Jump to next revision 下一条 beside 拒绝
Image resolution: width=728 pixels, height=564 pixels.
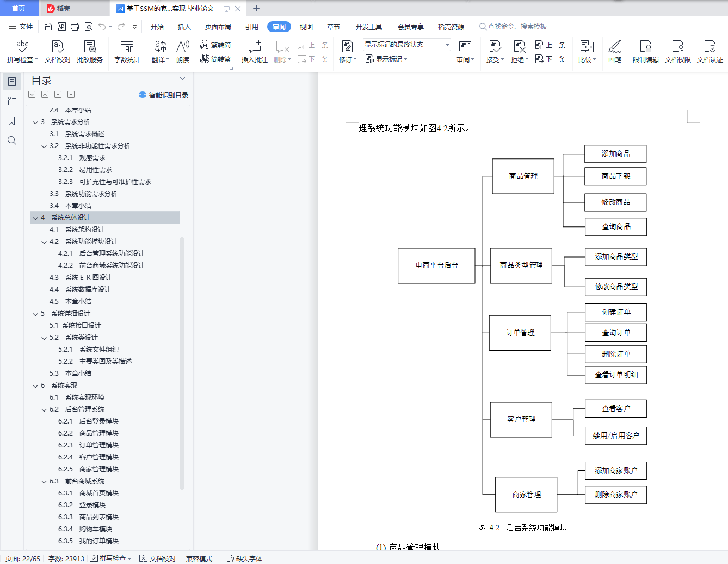click(x=551, y=59)
